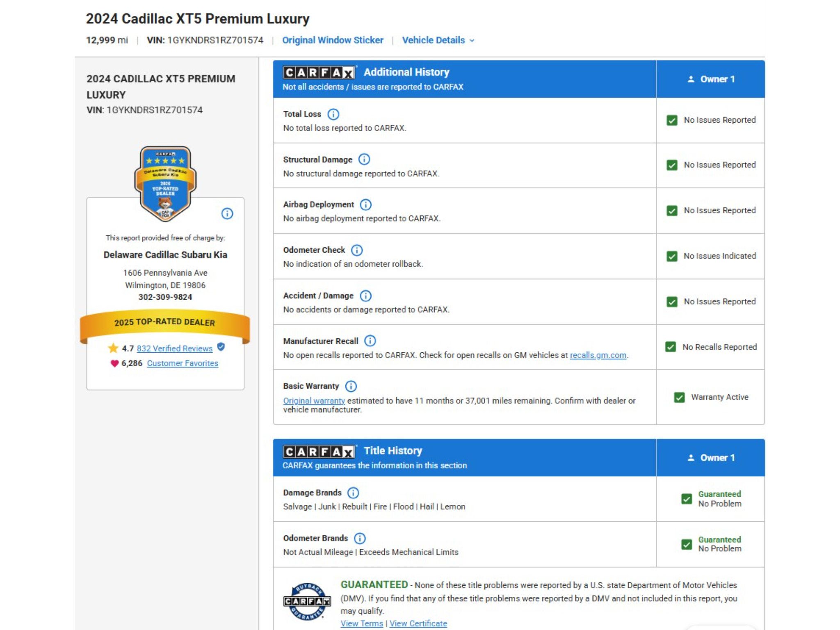The width and height of the screenshot is (840, 630).
Task: Open the View Certificate link
Action: (x=418, y=623)
